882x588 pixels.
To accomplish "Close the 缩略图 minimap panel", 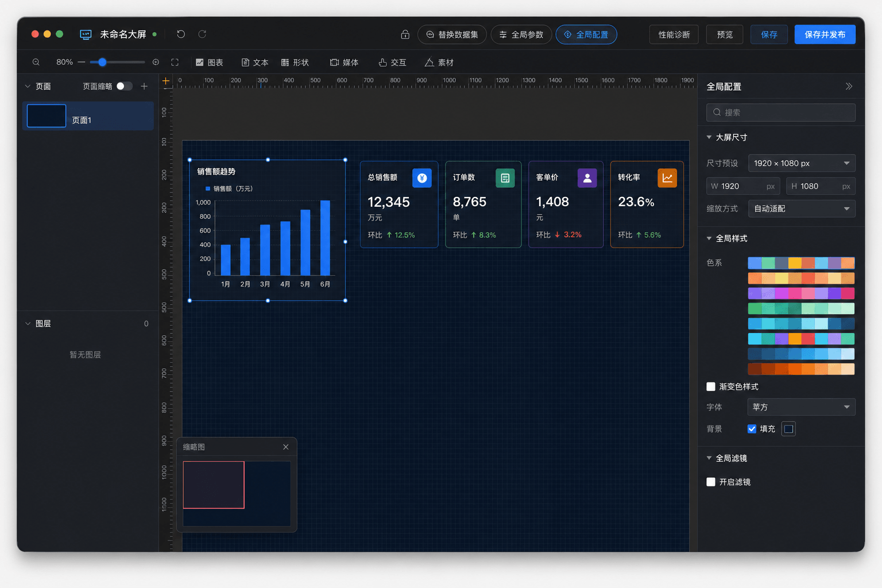I will (286, 447).
